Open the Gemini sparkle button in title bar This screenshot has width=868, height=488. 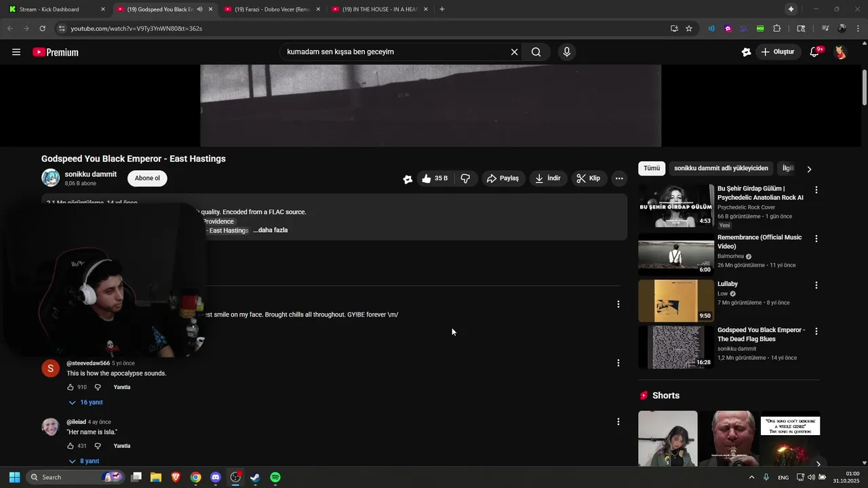click(x=791, y=9)
